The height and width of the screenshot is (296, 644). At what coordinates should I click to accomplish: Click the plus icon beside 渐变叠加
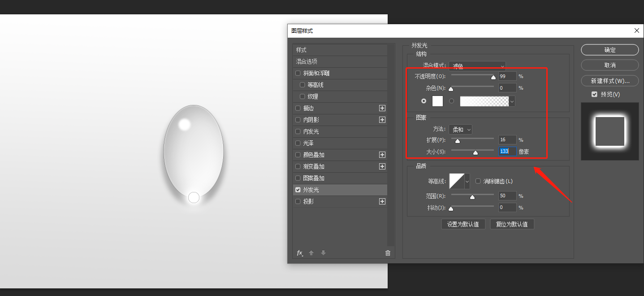point(382,166)
